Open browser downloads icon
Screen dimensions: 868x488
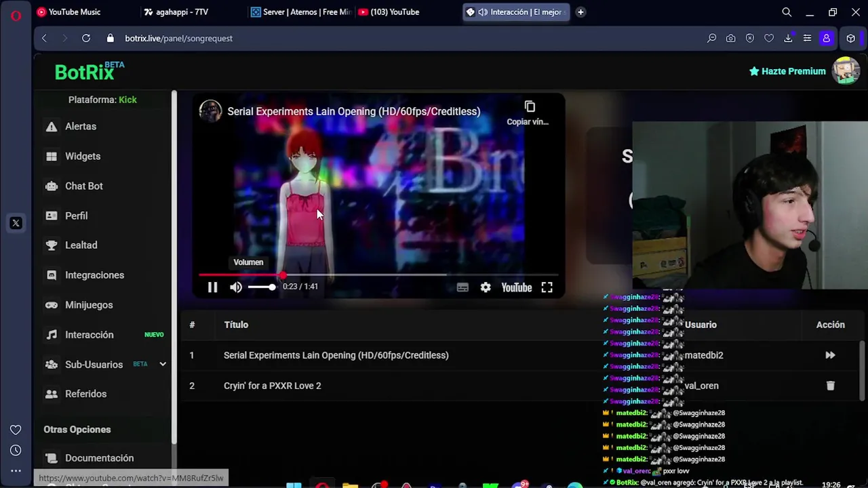coord(788,39)
